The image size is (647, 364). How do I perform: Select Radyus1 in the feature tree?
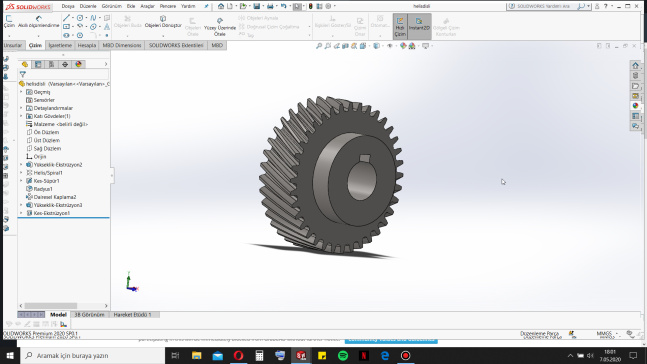tap(43, 189)
